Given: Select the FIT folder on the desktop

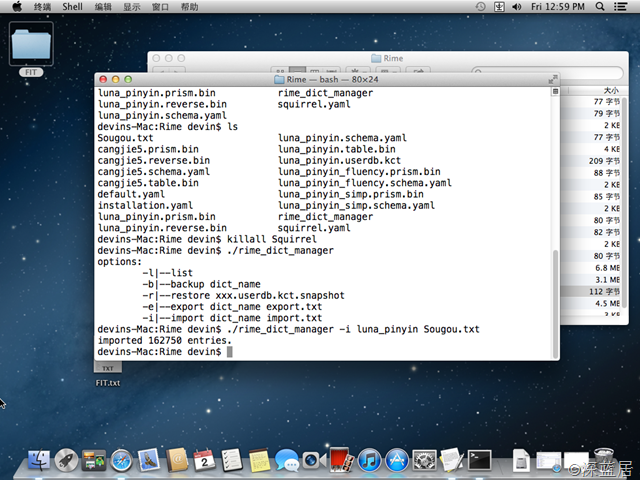Looking at the screenshot, I should click(x=31, y=48).
